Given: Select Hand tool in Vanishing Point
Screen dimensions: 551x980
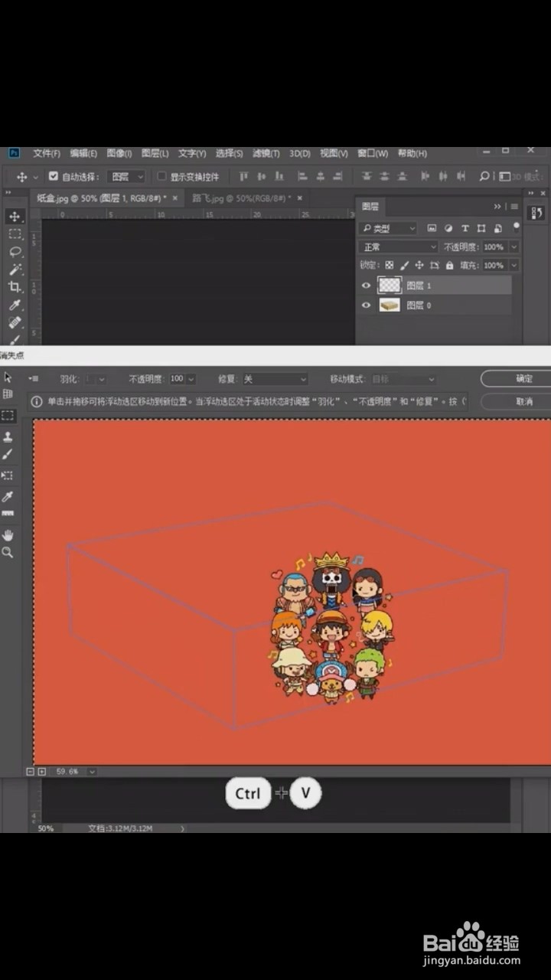Looking at the screenshot, I should click(8, 534).
